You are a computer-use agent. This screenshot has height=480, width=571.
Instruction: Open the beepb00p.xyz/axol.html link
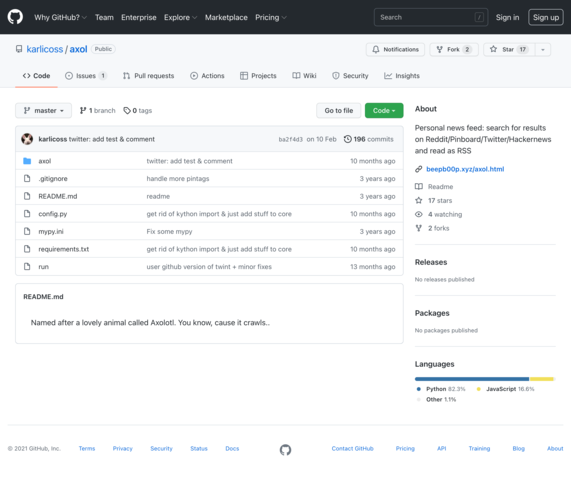pyautogui.click(x=465, y=169)
